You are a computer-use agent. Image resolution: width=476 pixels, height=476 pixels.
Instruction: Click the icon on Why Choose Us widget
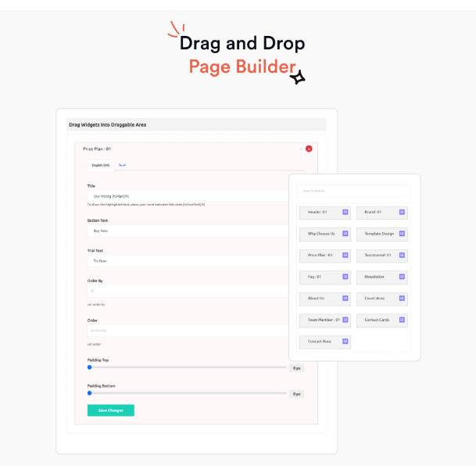tap(345, 234)
